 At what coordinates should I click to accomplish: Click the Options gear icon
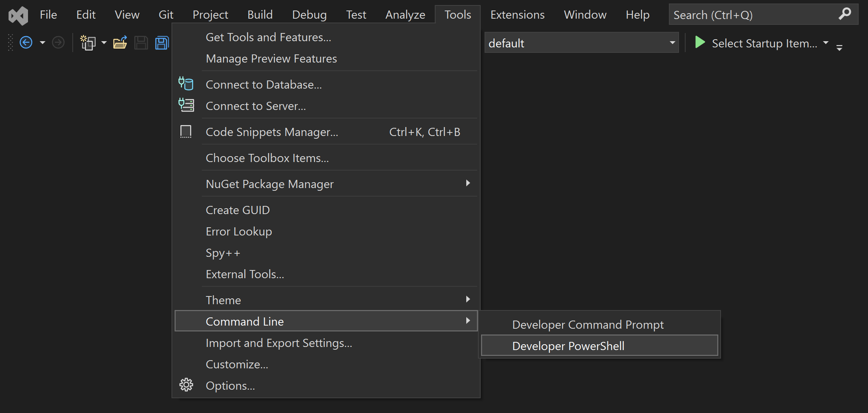coord(186,385)
